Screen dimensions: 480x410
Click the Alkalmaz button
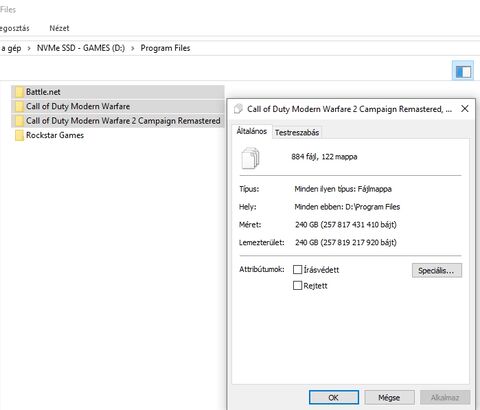point(445,397)
